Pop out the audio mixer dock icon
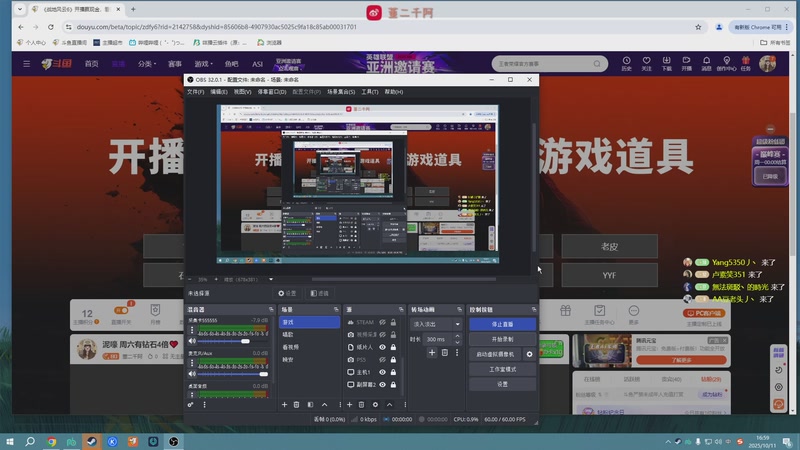Screen dimensions: 800x450 [x=271, y=310]
